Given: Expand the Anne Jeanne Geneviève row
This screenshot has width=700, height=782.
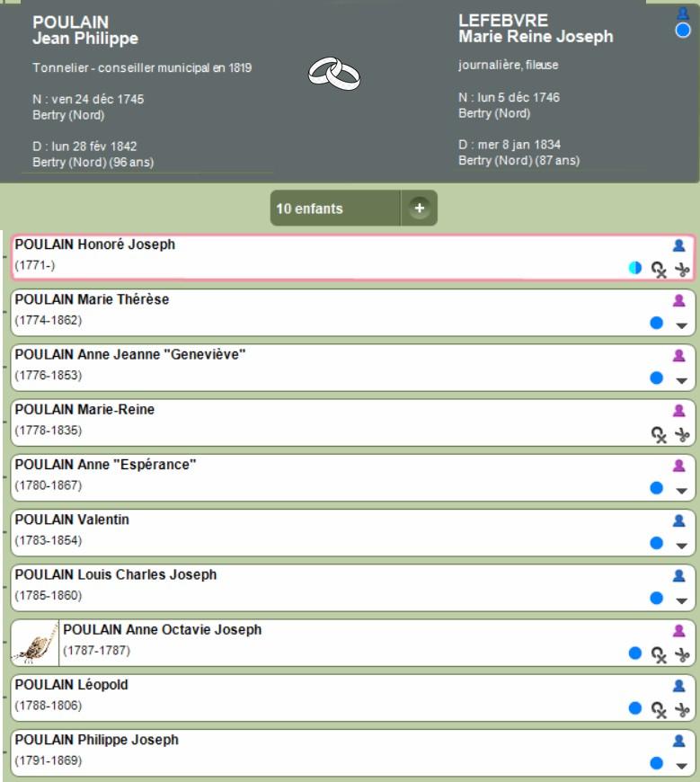Looking at the screenshot, I should [681, 381].
